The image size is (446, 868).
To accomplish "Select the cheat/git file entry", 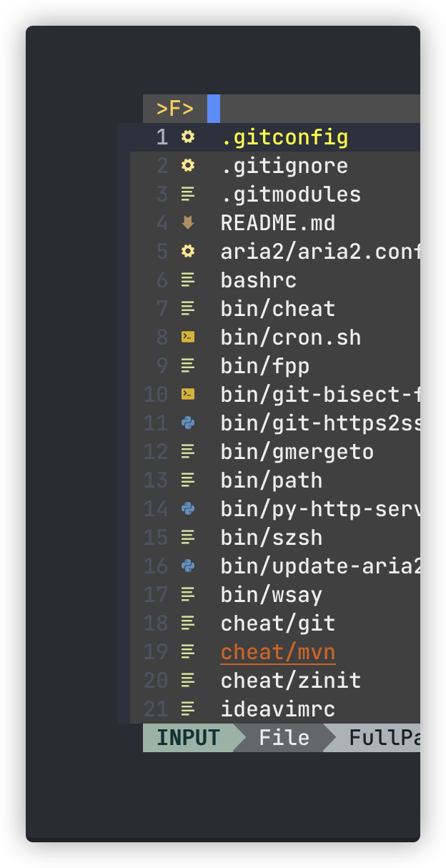I will [x=277, y=623].
